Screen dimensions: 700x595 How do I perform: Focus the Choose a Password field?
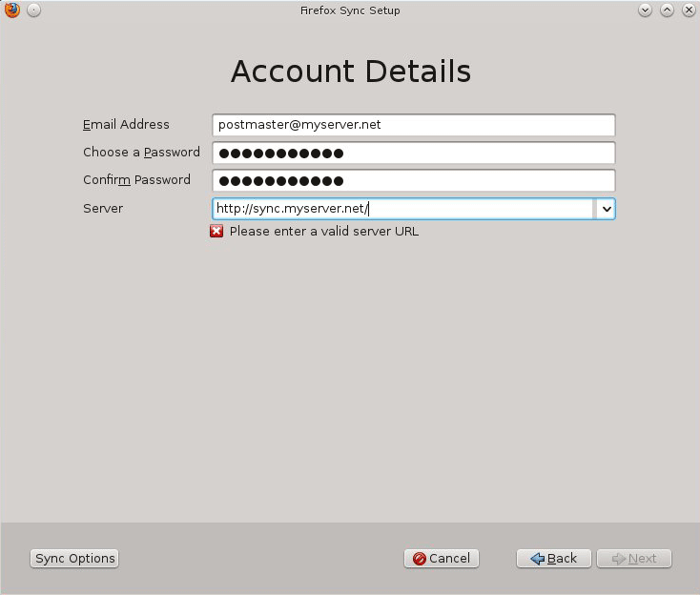[x=413, y=154]
